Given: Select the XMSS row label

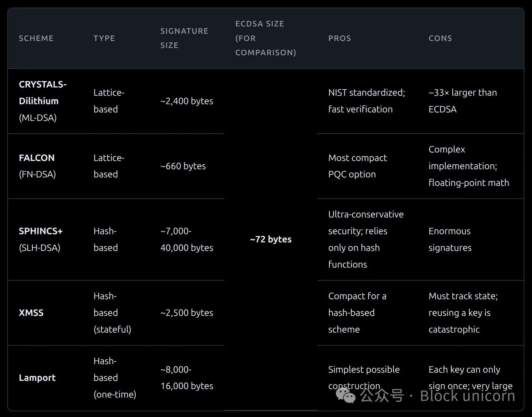Looking at the screenshot, I should [31, 313].
